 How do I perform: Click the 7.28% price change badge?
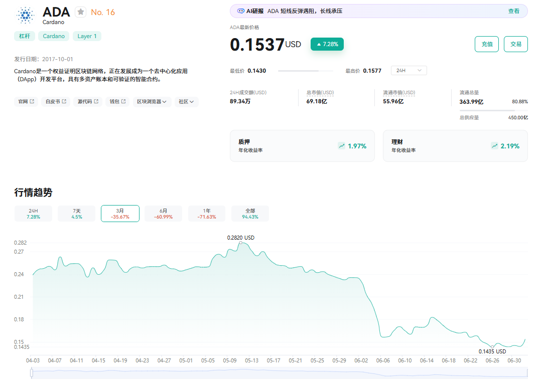(x=327, y=44)
